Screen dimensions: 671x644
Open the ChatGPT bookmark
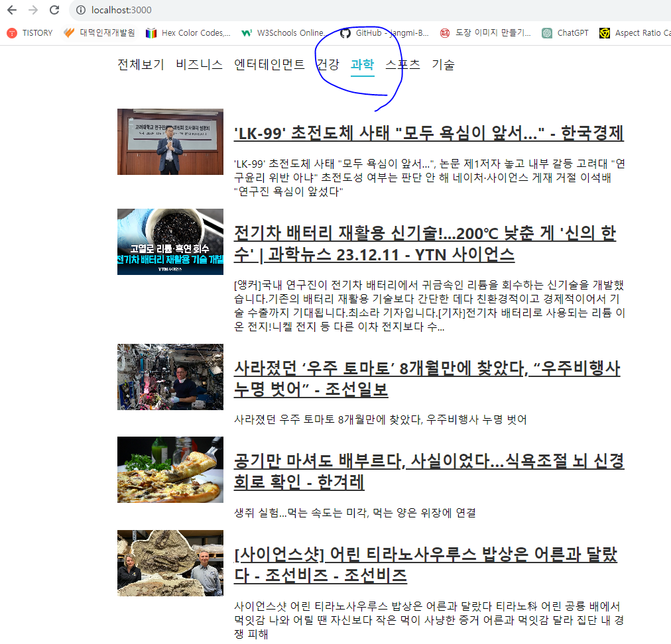(565, 33)
